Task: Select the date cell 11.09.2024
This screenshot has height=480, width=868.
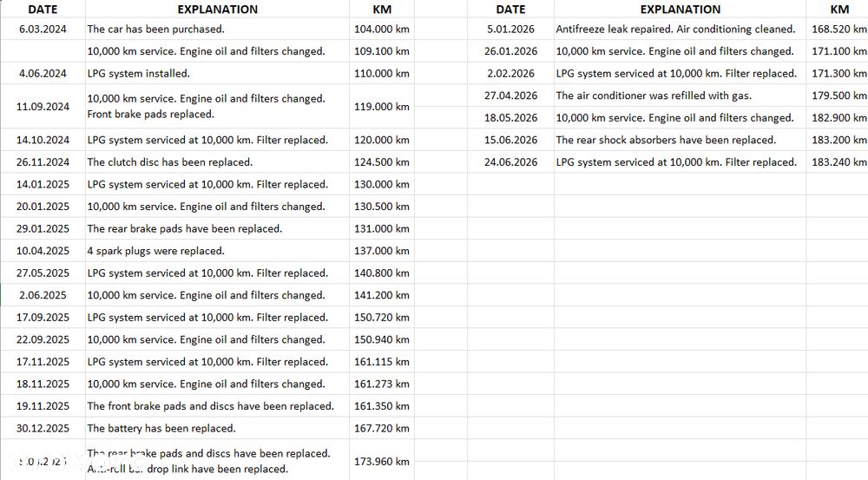Action: click(43, 106)
